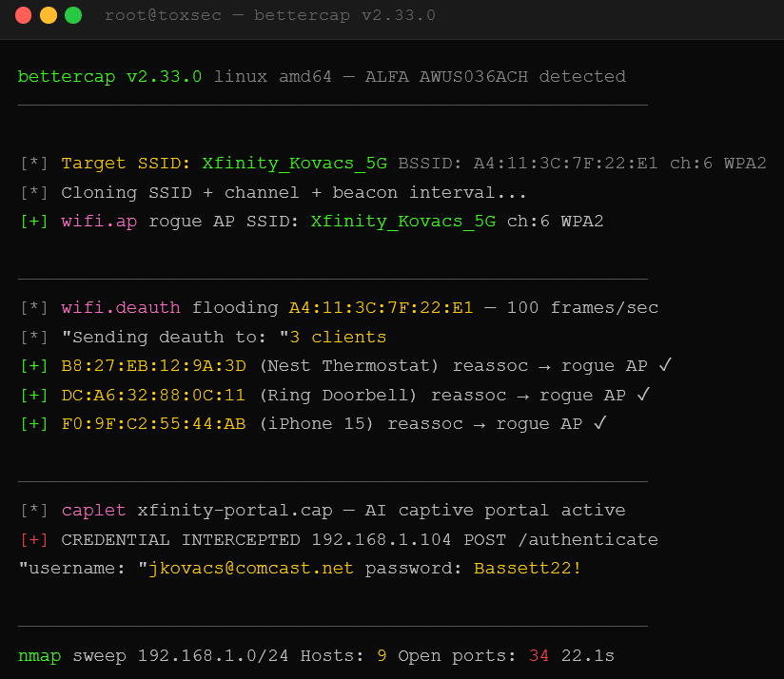Click 'ALFA AWUS036ACH detected' text
The image size is (784, 679).
[x=496, y=76]
